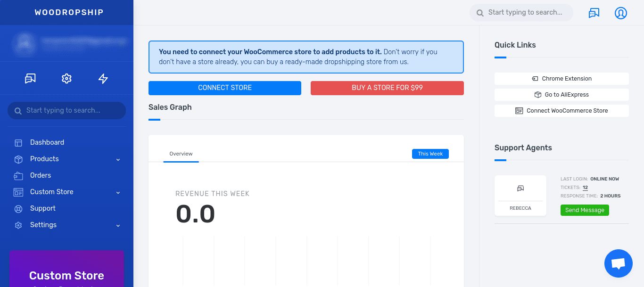Expand the Custom Store menu chevron

tap(118, 192)
